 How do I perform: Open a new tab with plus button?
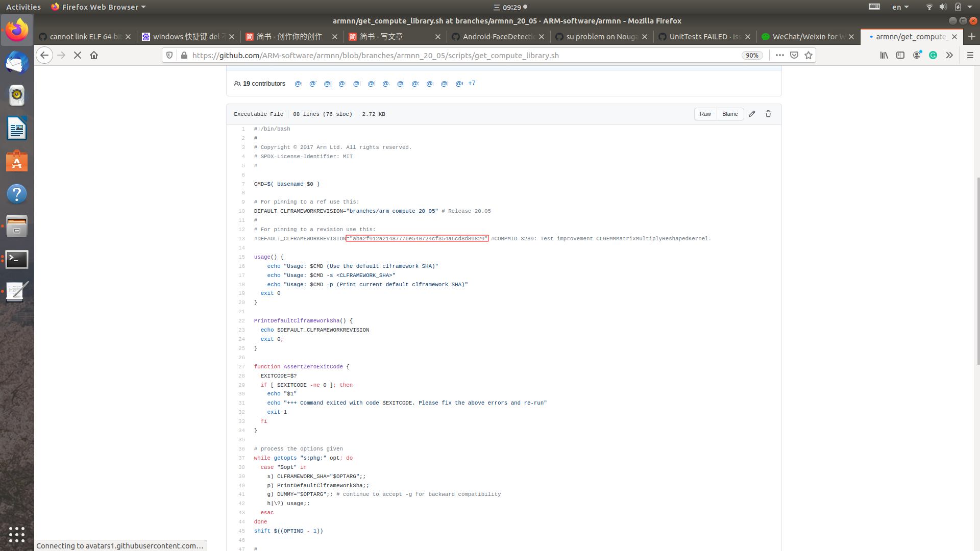pyautogui.click(x=972, y=37)
